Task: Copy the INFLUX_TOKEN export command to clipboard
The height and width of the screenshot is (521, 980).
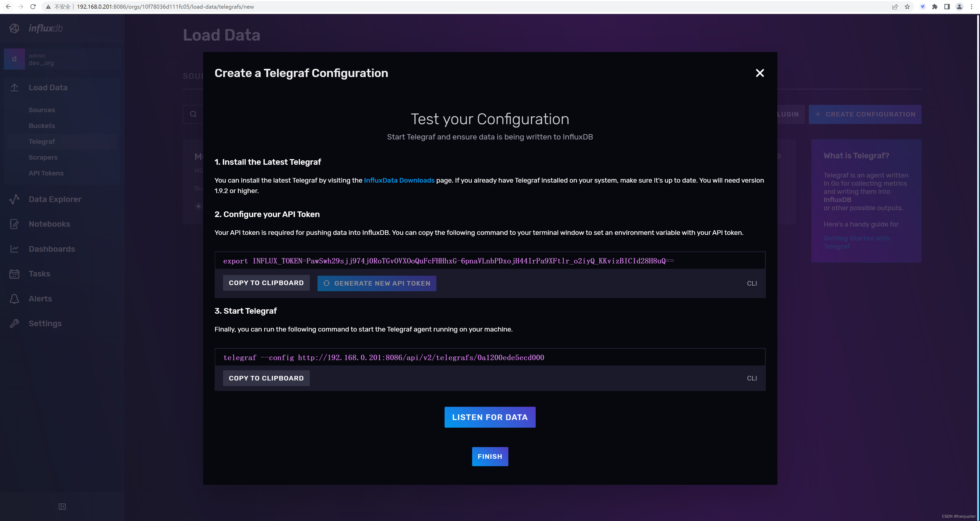Action: point(266,283)
